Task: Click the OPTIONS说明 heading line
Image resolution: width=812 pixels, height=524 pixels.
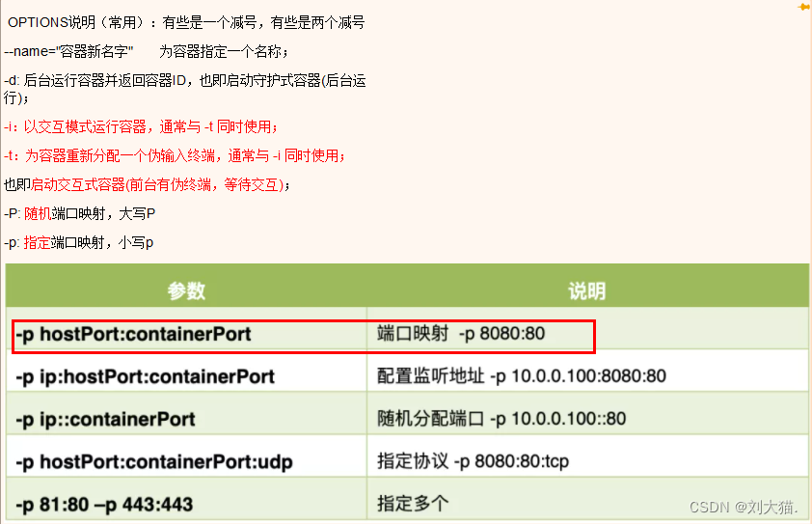Action: click(x=185, y=22)
